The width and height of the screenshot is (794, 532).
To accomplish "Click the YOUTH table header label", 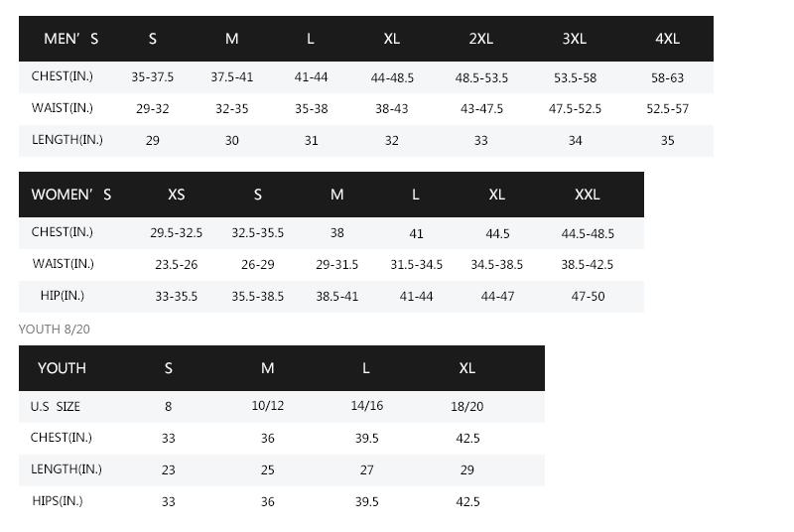I will tap(62, 368).
